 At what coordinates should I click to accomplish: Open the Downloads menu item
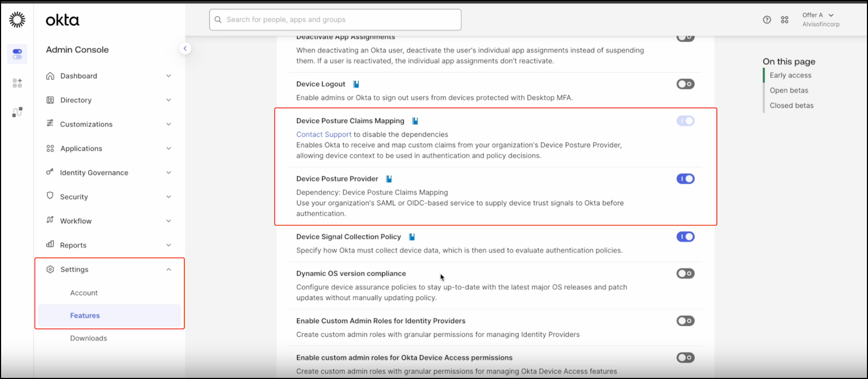(x=89, y=338)
